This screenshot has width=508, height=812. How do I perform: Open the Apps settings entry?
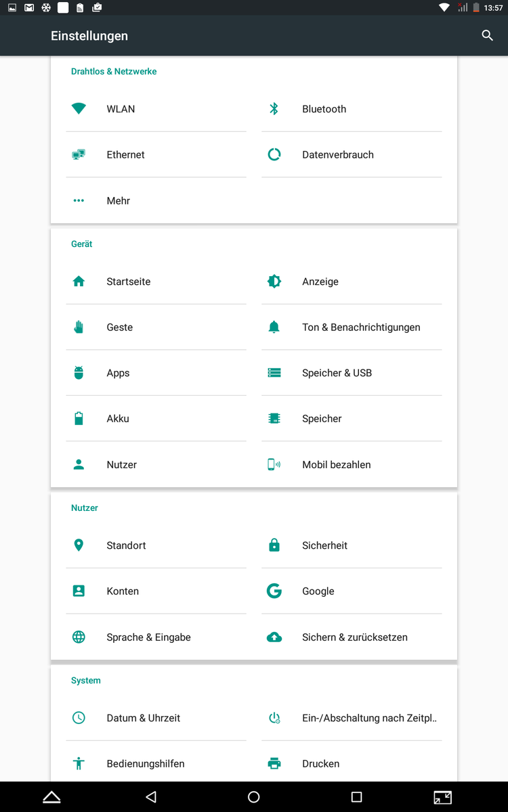tap(118, 373)
